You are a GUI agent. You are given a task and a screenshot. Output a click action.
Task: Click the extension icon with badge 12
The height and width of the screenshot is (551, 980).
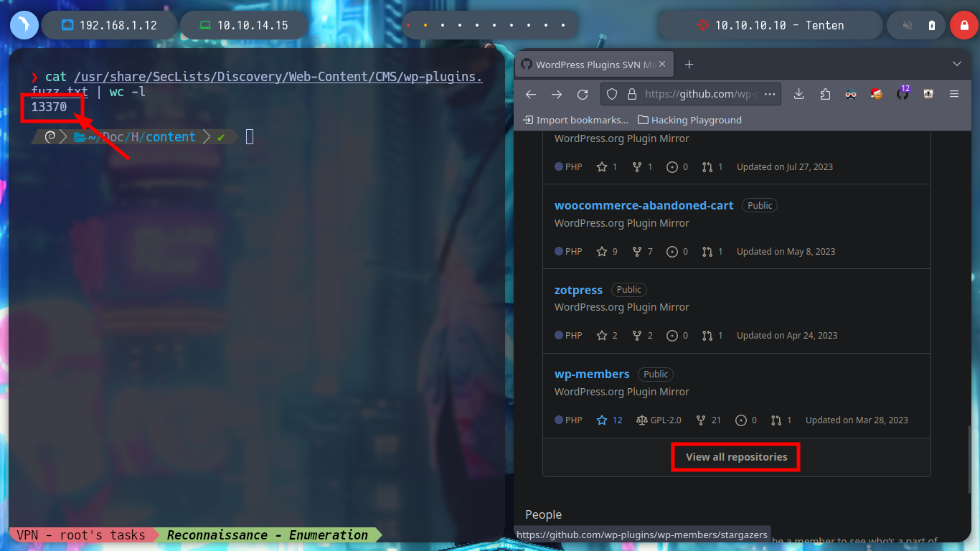tap(903, 93)
